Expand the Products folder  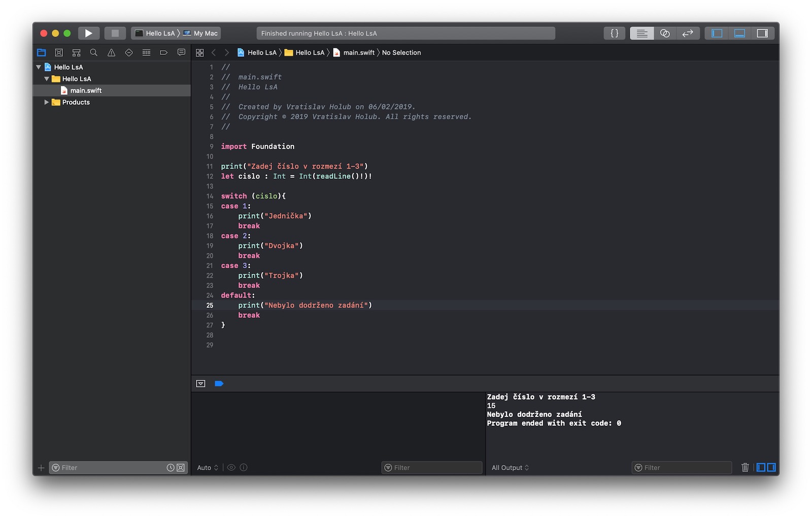click(47, 102)
